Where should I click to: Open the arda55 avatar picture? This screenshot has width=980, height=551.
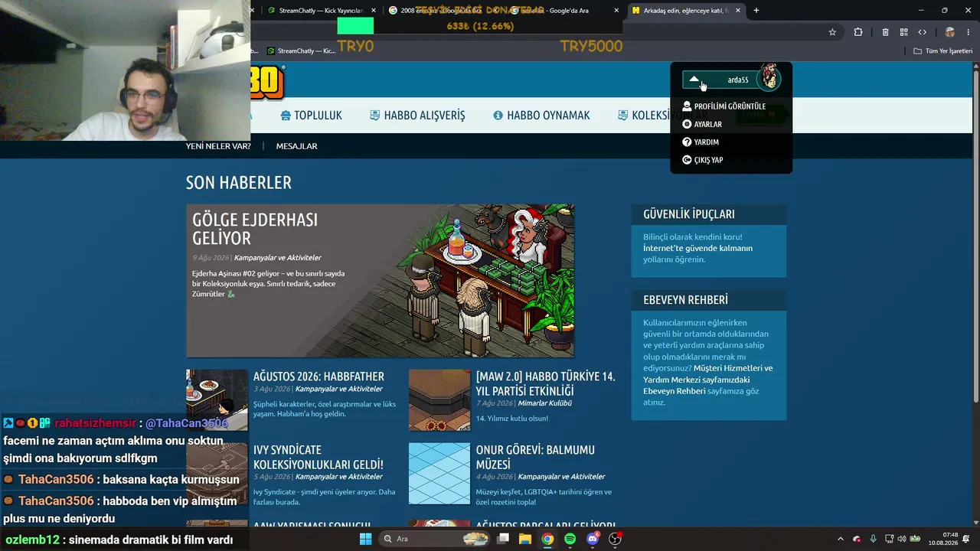pos(769,78)
